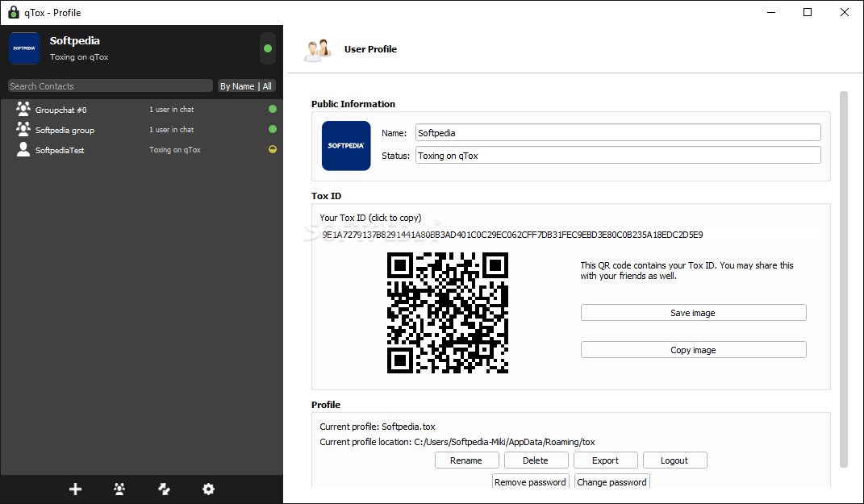The image size is (864, 504).
Task: Click the add friend plus icon
Action: 76,489
